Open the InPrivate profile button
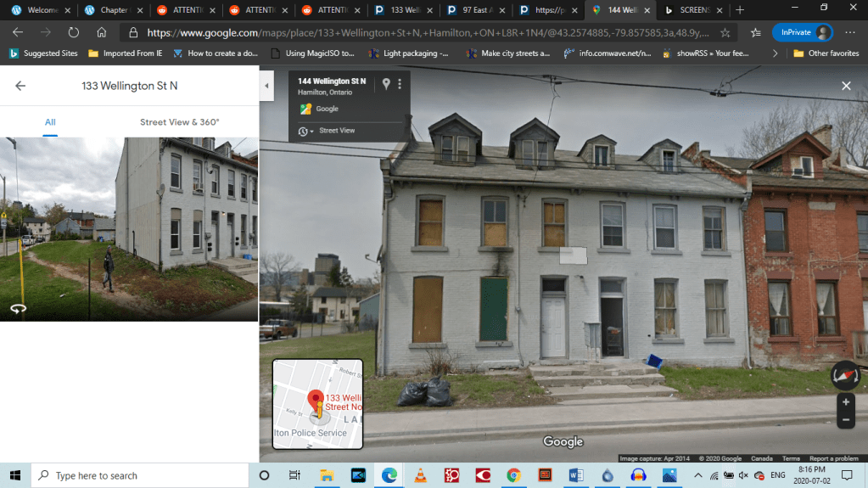Image resolution: width=868 pixels, height=488 pixels. [x=802, y=32]
